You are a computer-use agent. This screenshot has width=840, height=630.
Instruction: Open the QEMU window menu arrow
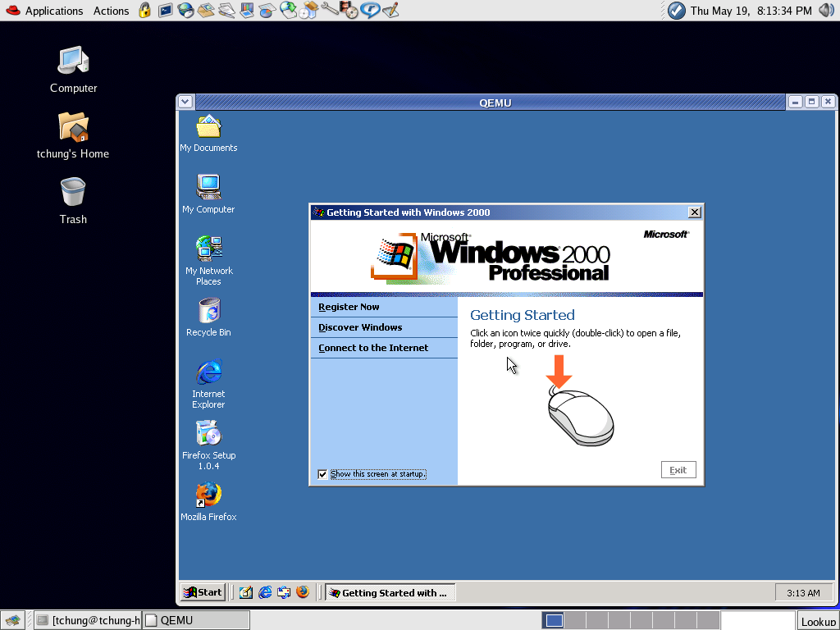[x=185, y=102]
